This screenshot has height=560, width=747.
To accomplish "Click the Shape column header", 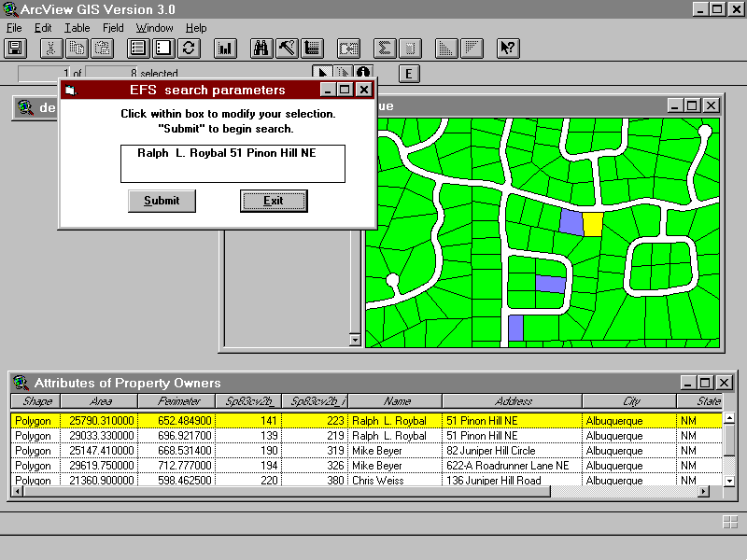I will coord(35,401).
